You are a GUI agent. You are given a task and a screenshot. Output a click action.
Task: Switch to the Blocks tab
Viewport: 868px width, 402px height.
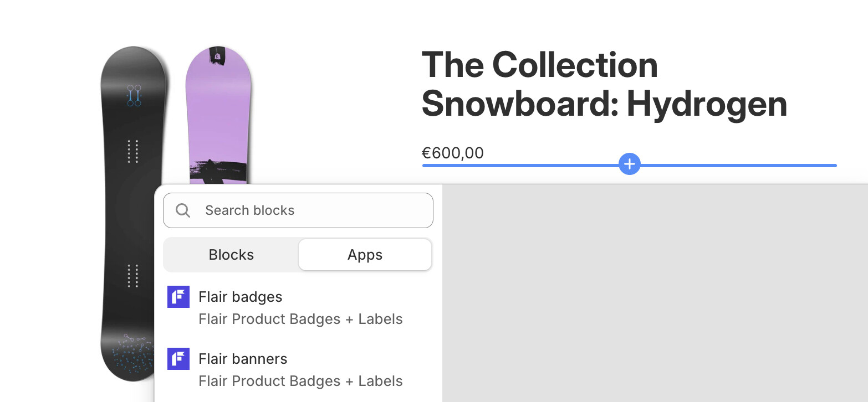click(231, 255)
